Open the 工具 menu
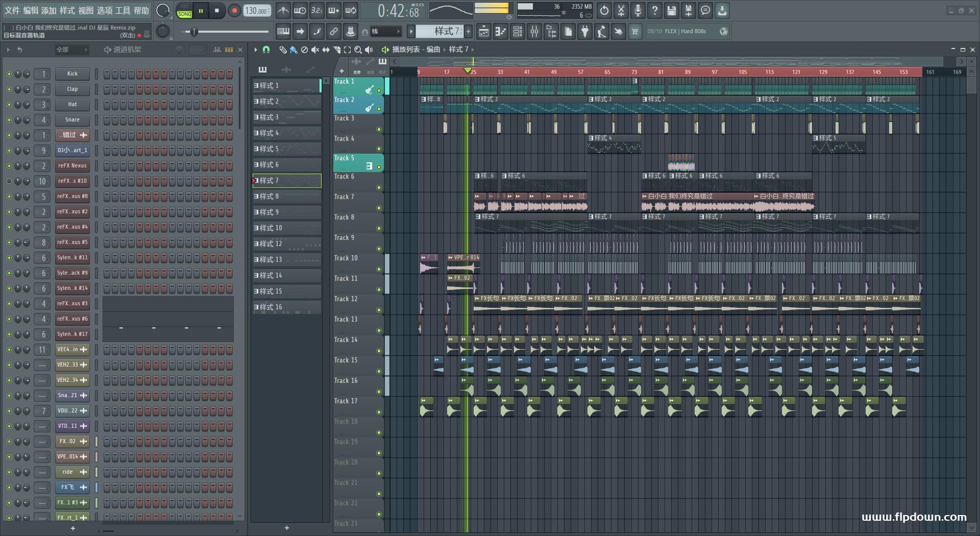This screenshot has width=980, height=536. [123, 10]
